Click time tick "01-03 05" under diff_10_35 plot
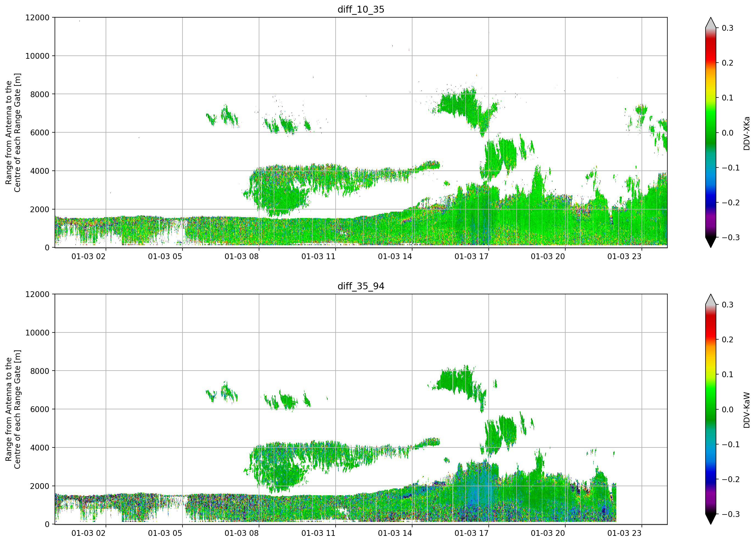 (x=165, y=256)
